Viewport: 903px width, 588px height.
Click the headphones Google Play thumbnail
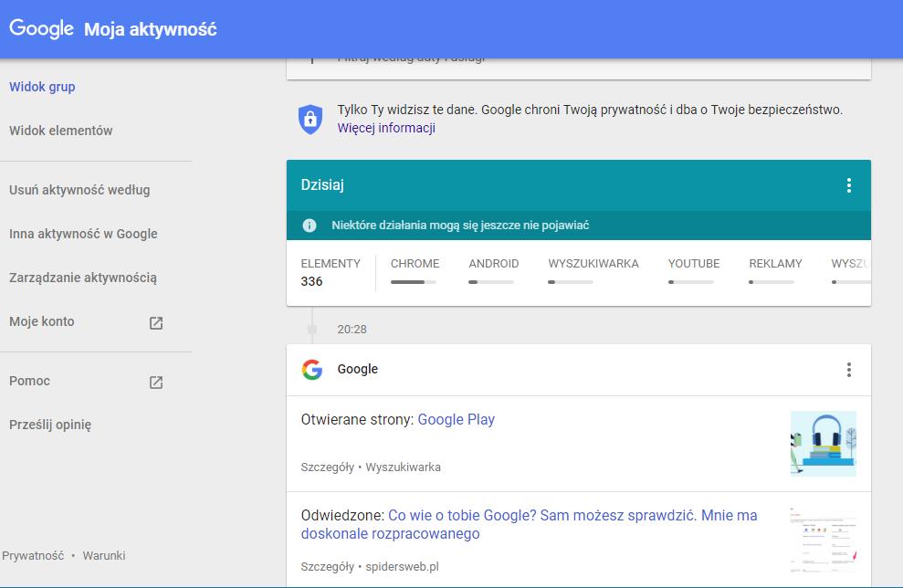point(823,444)
